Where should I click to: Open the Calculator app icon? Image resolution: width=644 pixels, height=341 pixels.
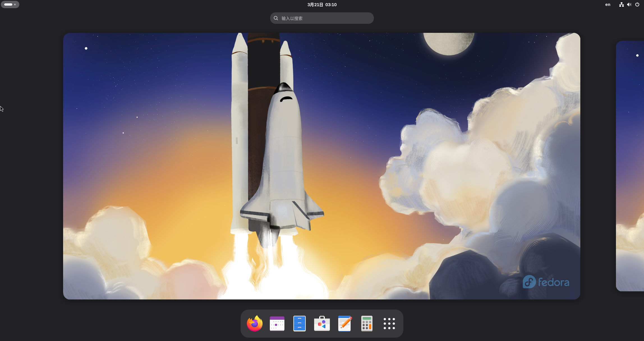367,324
